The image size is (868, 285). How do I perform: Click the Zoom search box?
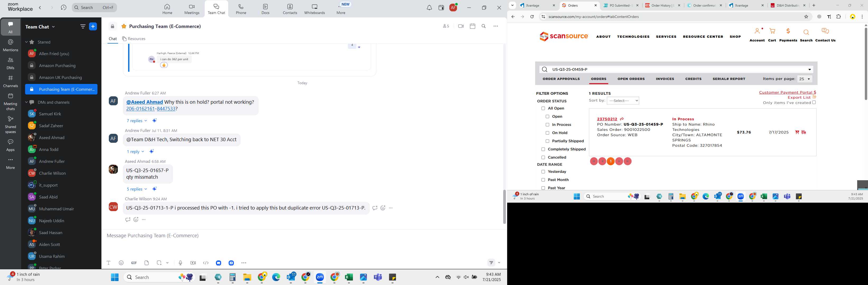click(x=94, y=7)
